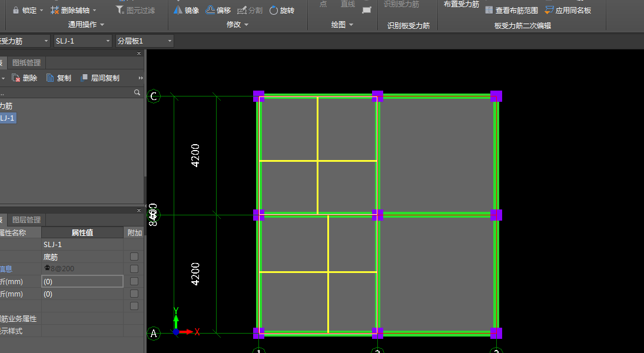Click upper 4200 dimension text
Screen dimensions: 644x353
tap(195, 155)
